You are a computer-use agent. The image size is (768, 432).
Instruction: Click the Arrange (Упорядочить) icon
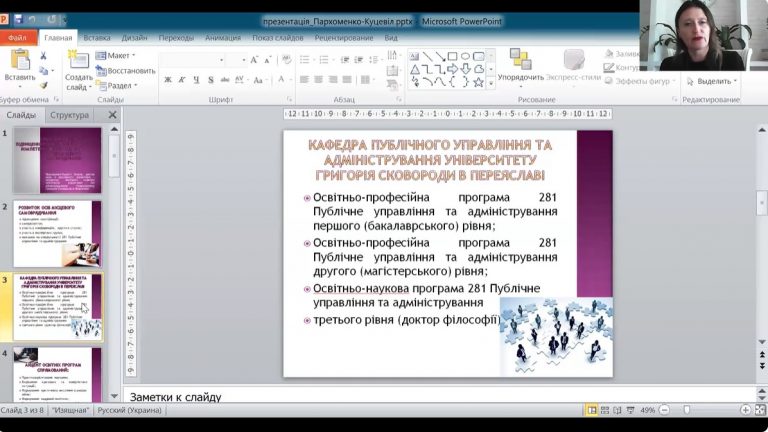click(x=520, y=59)
